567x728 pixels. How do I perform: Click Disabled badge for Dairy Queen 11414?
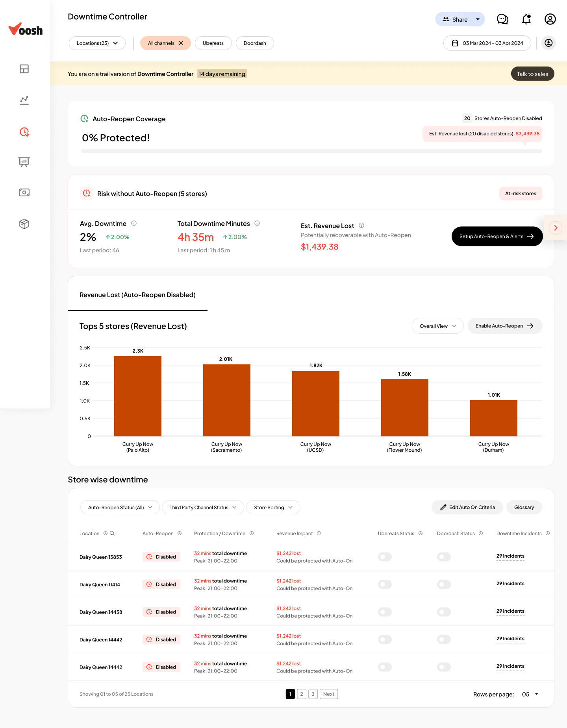click(161, 584)
